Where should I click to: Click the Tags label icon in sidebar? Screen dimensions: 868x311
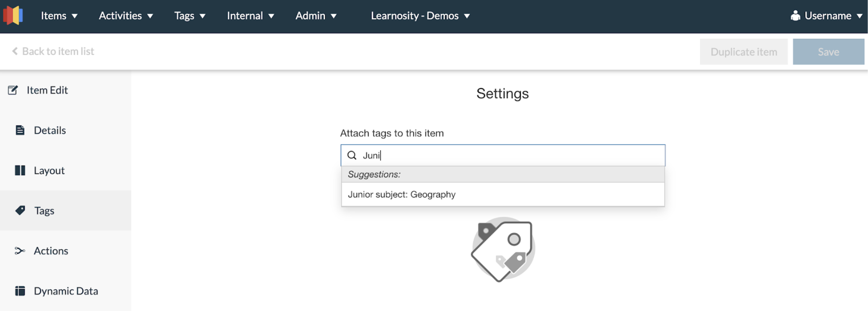coord(20,211)
